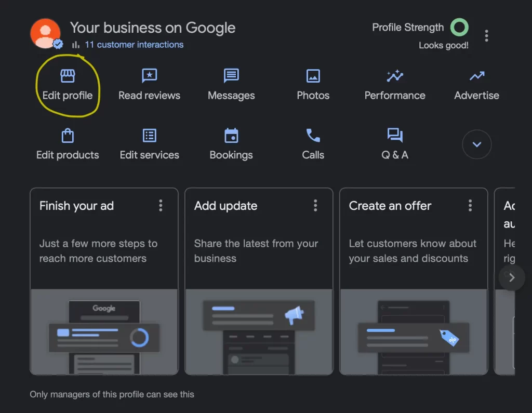Click the bar chart icon beside customer interactions
The width and height of the screenshot is (532, 413).
click(76, 45)
